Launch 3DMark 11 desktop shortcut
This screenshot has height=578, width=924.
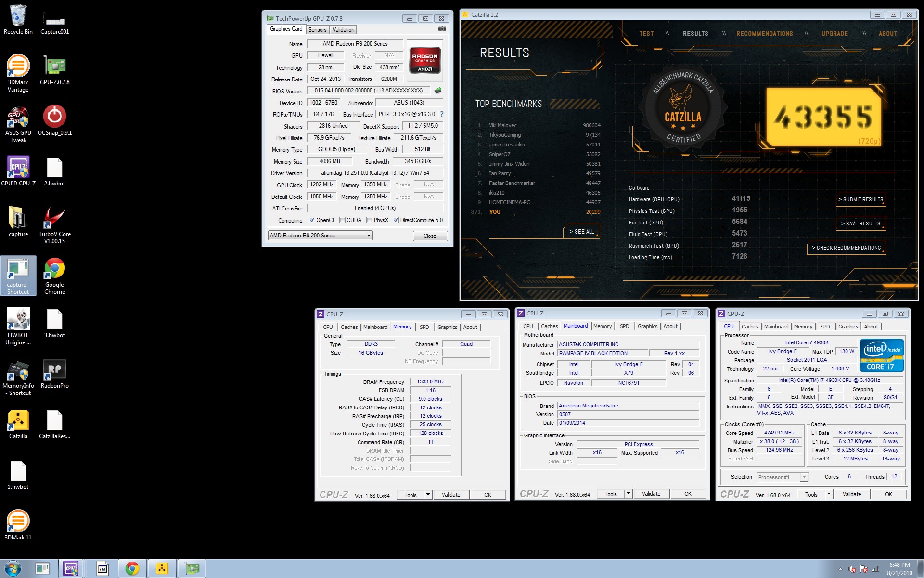[18, 526]
